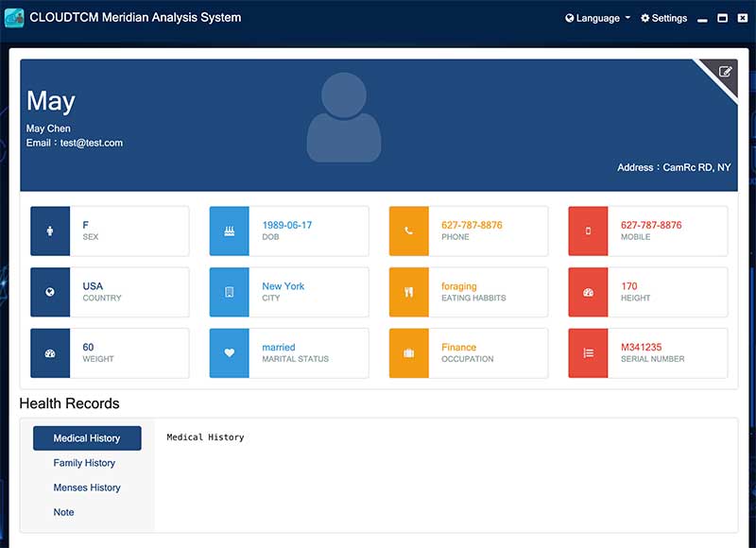
Task: Switch to the Family History tab
Action: tap(84, 463)
